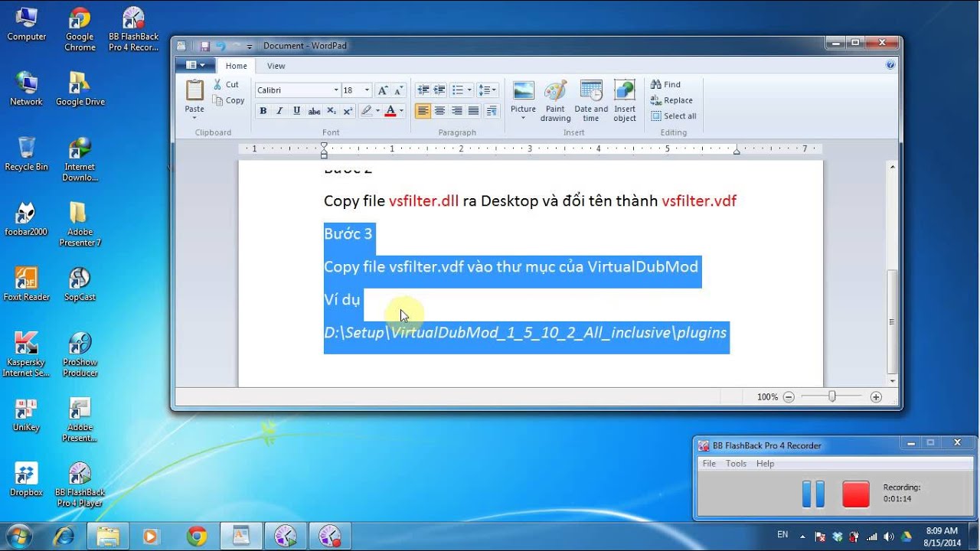Viewport: 980px width, 551px height.
Task: Stop the FlashBack recording with red button
Action: [855, 494]
